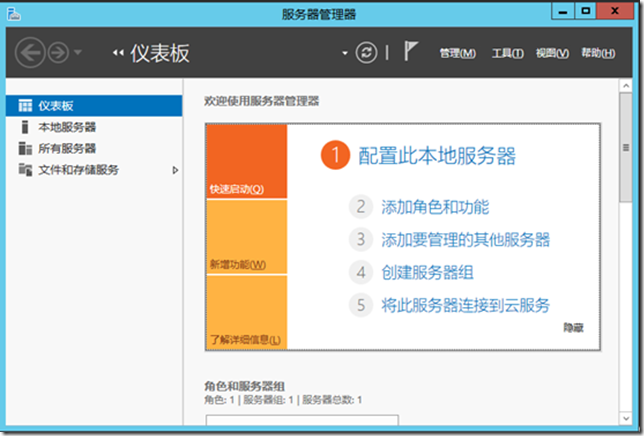This screenshot has width=644, height=436.
Task: Click the 文件和存储服务 icon
Action: [25, 170]
